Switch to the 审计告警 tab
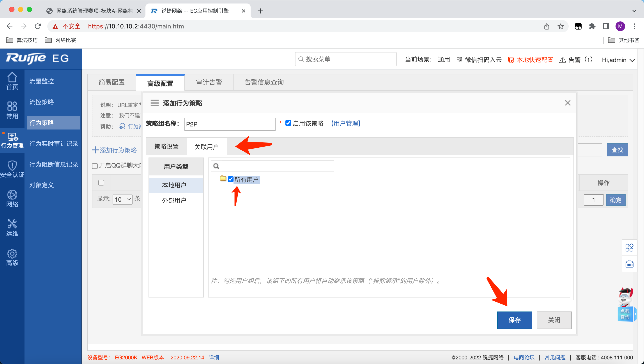This screenshot has width=644, height=364. point(209,82)
